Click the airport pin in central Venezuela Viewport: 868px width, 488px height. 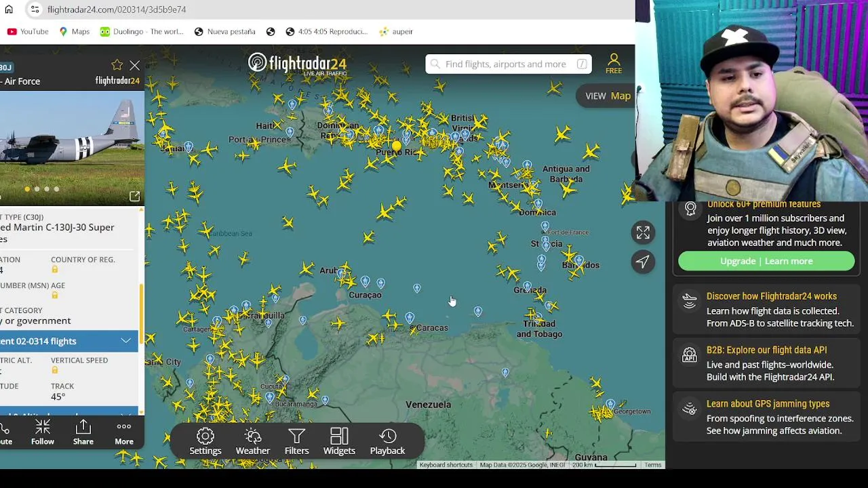(x=505, y=373)
